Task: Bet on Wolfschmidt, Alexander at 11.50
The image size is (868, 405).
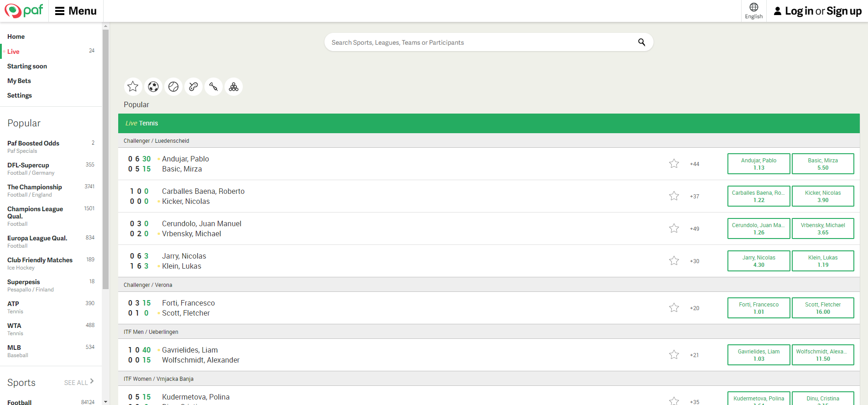Action: point(823,355)
